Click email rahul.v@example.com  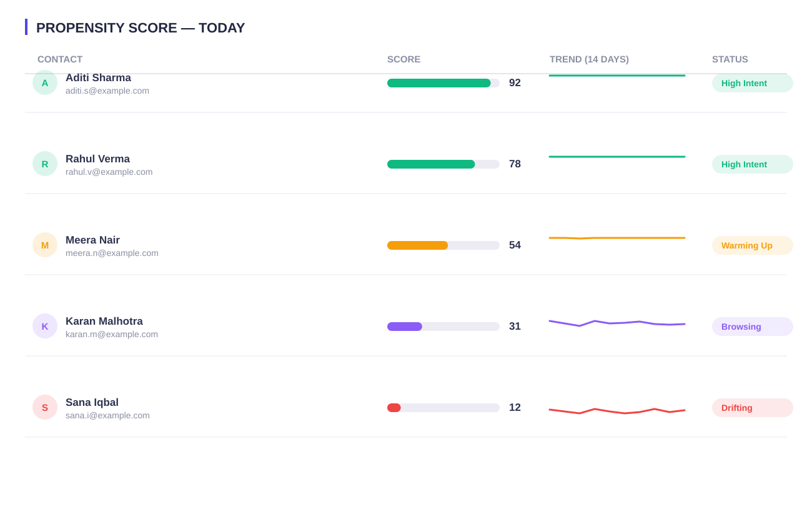109,172
